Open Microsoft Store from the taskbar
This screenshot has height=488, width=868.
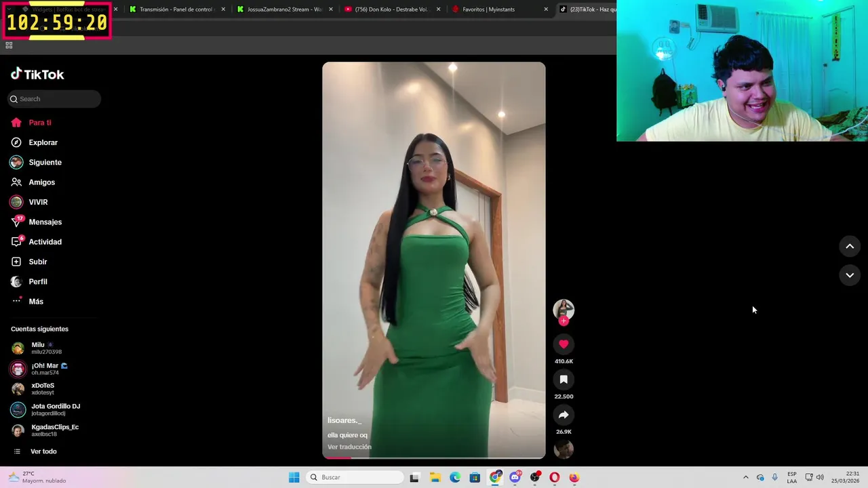[x=475, y=477]
